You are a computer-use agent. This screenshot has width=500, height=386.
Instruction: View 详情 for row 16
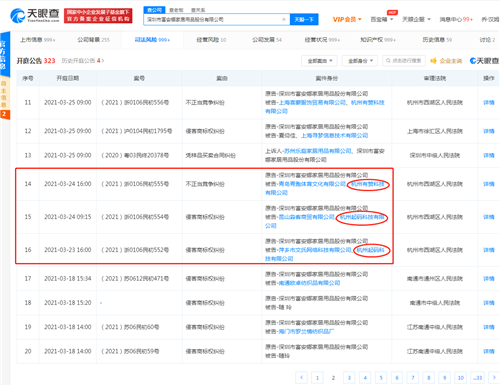(x=489, y=250)
